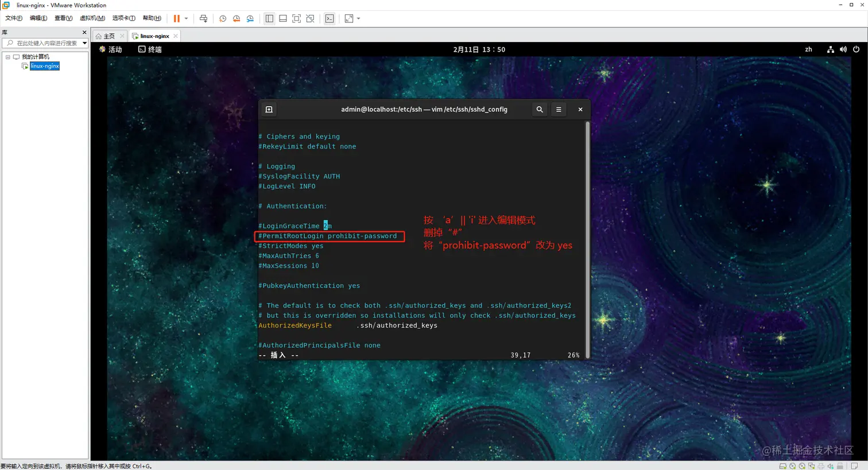Click the #PermitRootLogin prohibit-password line
This screenshot has height=470, width=868.
click(327, 236)
